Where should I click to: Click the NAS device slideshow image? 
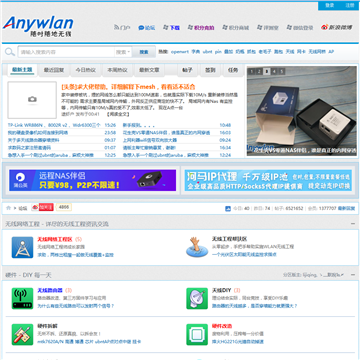(x=302, y=111)
